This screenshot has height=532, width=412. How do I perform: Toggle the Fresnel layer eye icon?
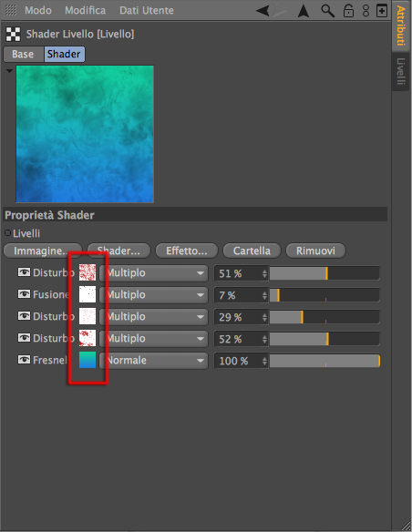point(24,360)
